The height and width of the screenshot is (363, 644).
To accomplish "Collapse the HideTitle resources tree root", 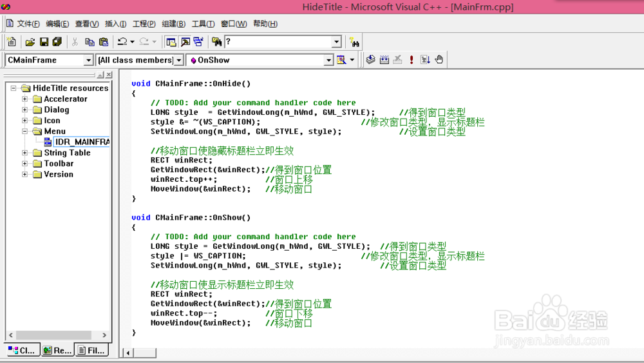I will pos(14,88).
